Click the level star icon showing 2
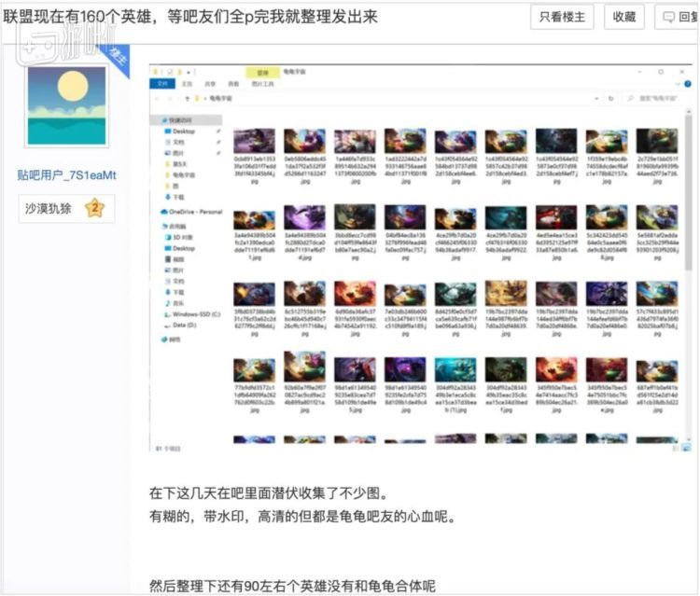This screenshot has width=700, height=596. tap(94, 208)
